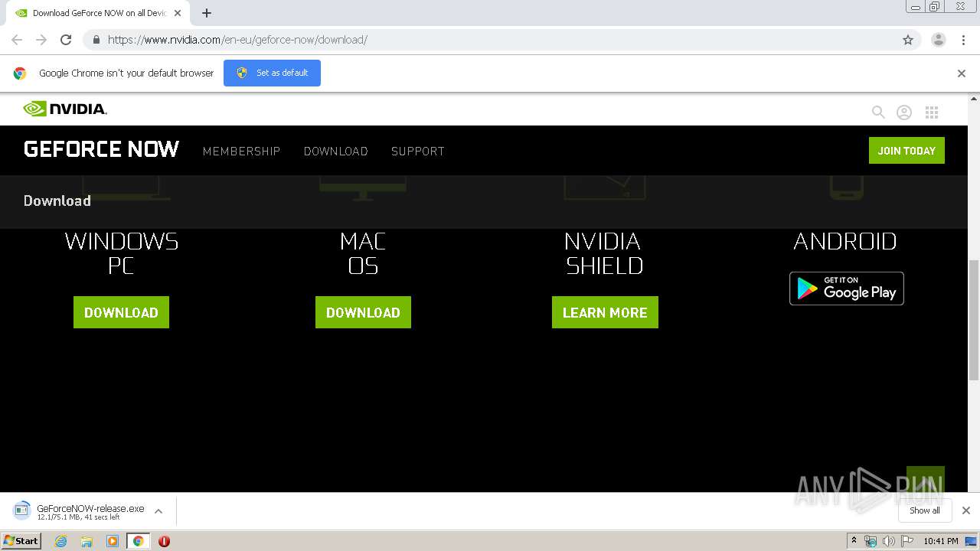
Task: Click Set as default browser button
Action: [272, 73]
